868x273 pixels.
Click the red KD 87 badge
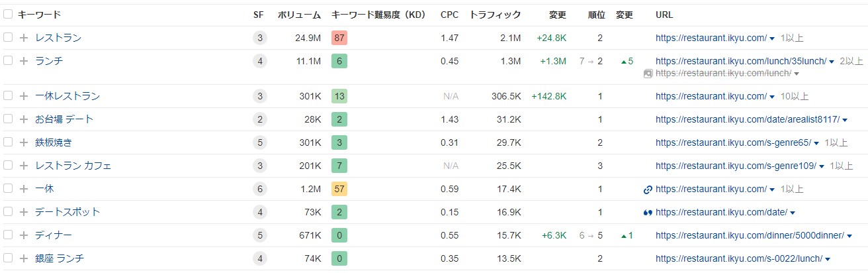click(339, 38)
